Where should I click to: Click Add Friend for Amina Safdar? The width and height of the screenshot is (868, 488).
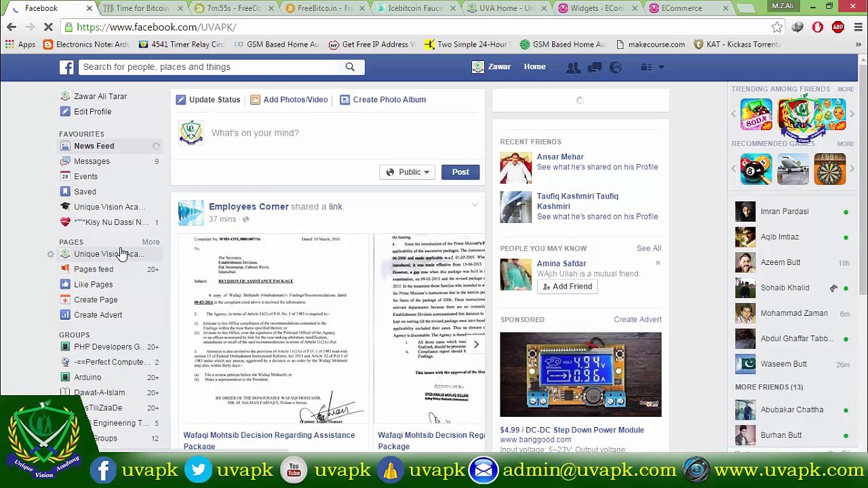point(568,287)
